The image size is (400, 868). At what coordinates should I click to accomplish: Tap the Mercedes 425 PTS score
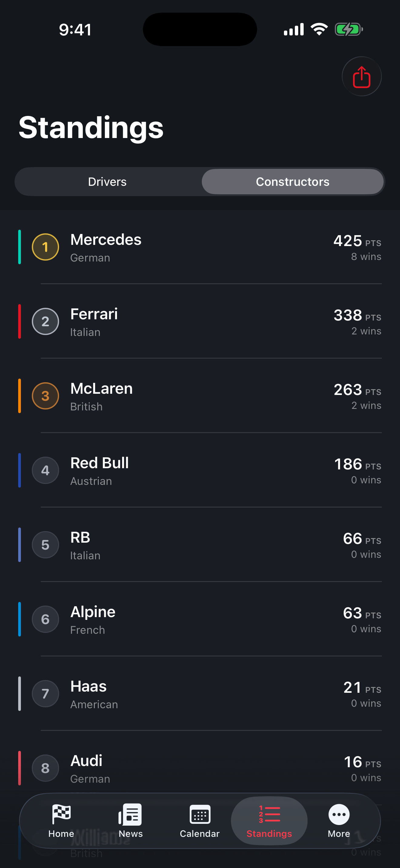pyautogui.click(x=358, y=241)
